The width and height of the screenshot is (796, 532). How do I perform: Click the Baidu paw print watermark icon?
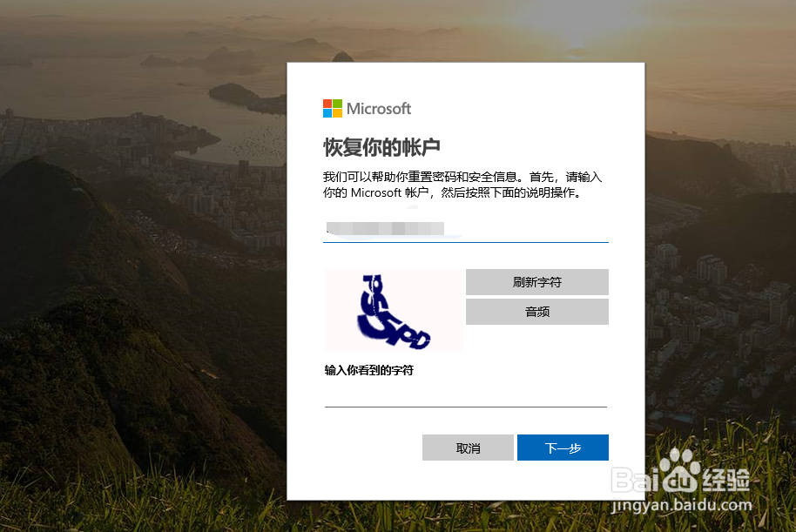pos(680,472)
